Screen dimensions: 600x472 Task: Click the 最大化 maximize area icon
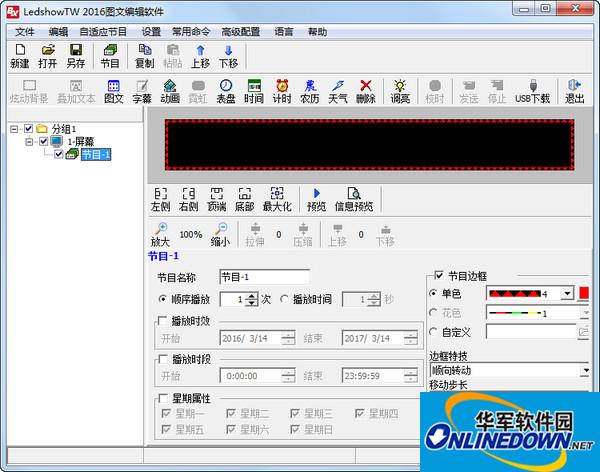pos(277,199)
